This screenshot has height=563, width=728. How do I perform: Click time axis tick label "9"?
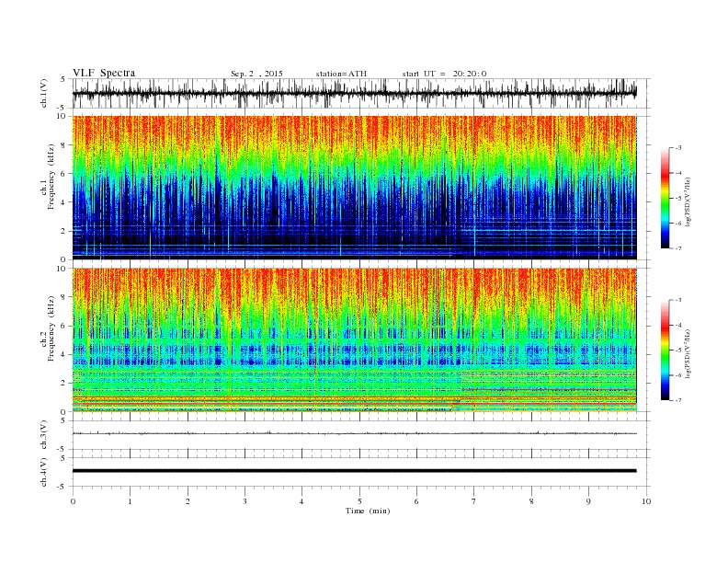tap(588, 501)
